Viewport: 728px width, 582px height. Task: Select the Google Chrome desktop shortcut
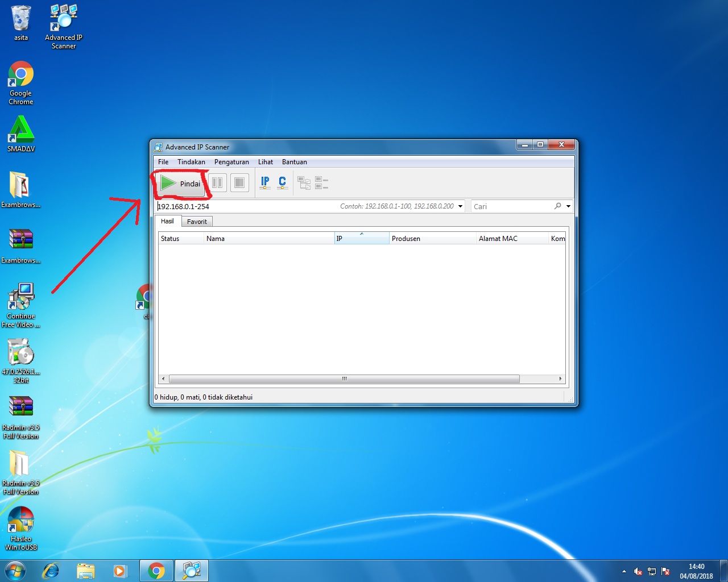point(21,83)
